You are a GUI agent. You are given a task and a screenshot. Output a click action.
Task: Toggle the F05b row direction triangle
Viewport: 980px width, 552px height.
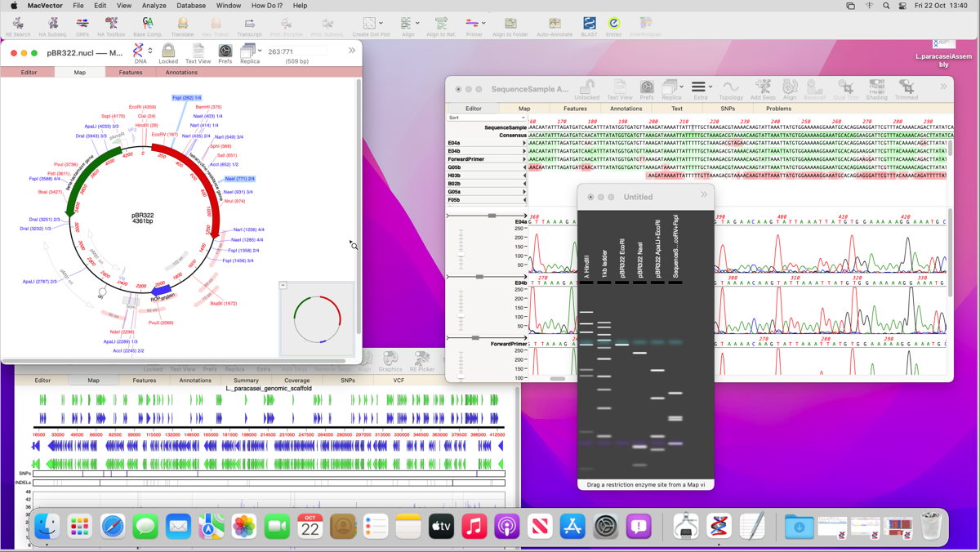(524, 200)
